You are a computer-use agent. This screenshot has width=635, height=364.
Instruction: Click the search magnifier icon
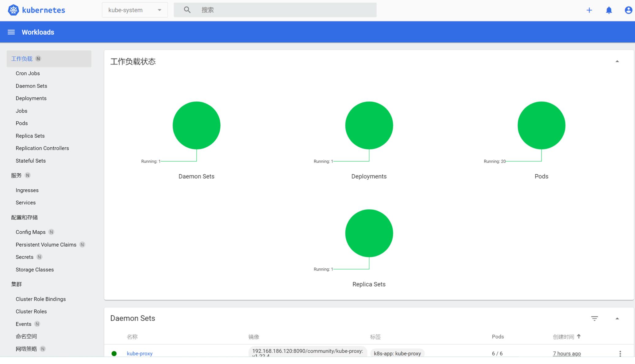tap(187, 10)
